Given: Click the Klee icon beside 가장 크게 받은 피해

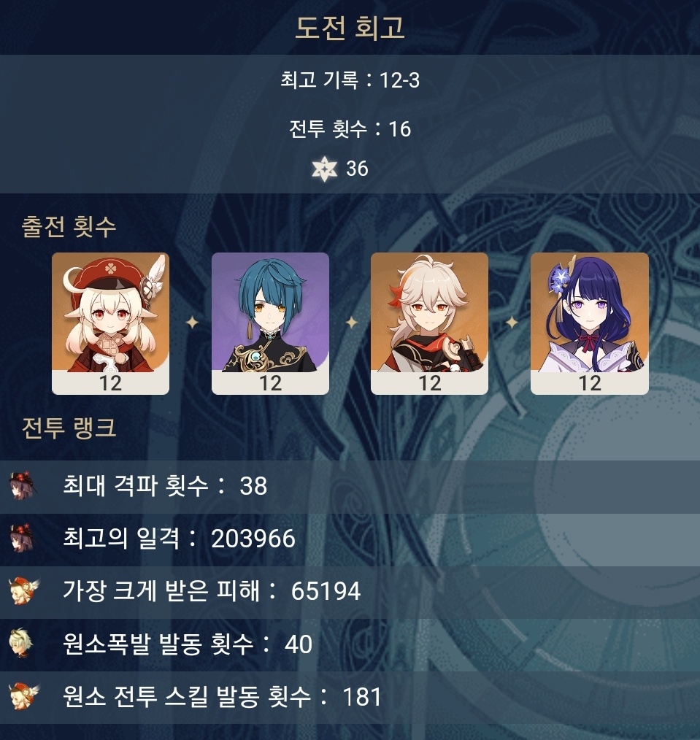Looking at the screenshot, I should (23, 591).
